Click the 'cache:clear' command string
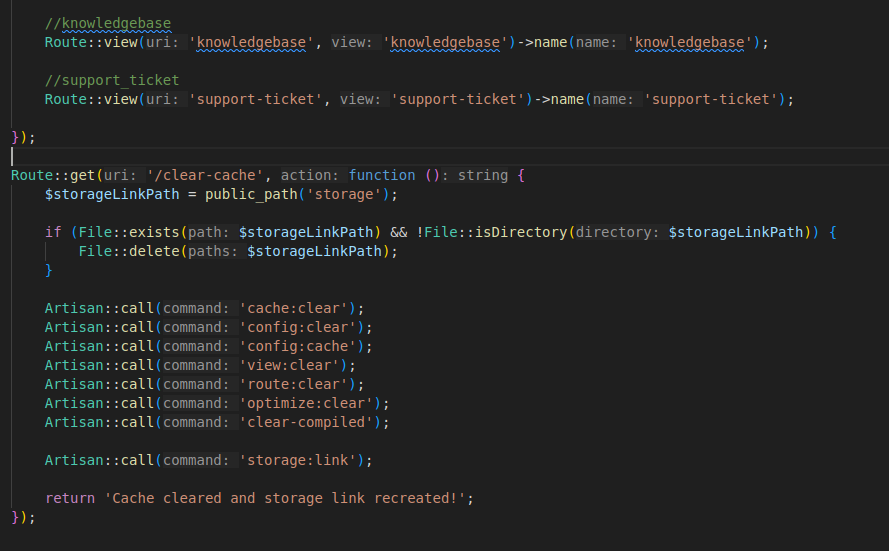Screen dimensions: 889x551 (x=297, y=308)
